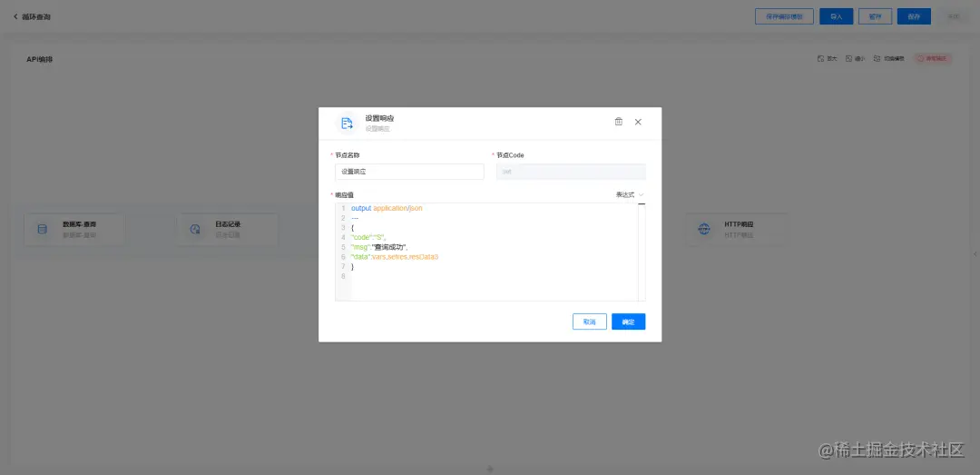
Task: Click the blue 保存 button
Action: click(914, 16)
